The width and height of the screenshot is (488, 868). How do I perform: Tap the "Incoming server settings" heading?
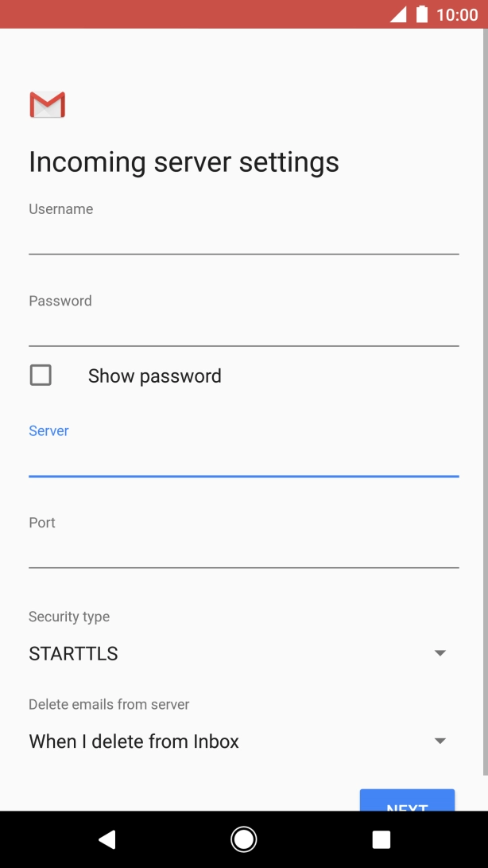pyautogui.click(x=184, y=162)
